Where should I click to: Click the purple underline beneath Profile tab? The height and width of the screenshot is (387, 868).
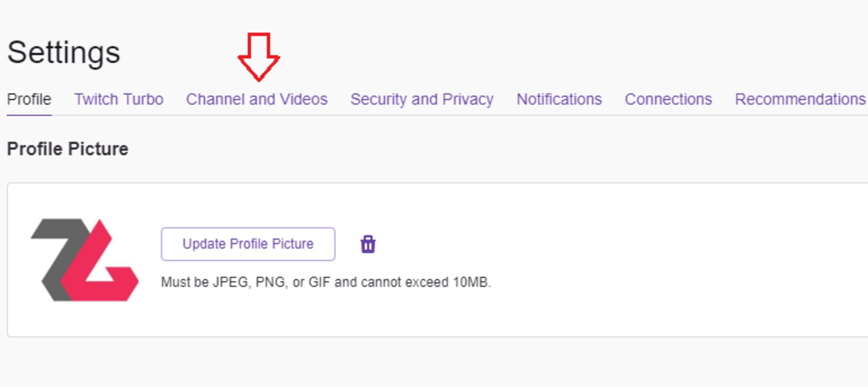[x=29, y=115]
